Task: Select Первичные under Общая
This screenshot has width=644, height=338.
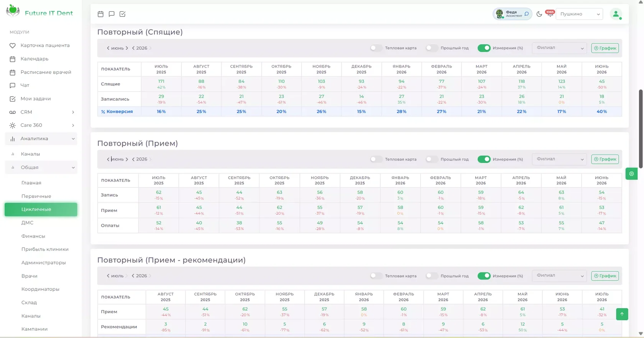Action: 36,196
